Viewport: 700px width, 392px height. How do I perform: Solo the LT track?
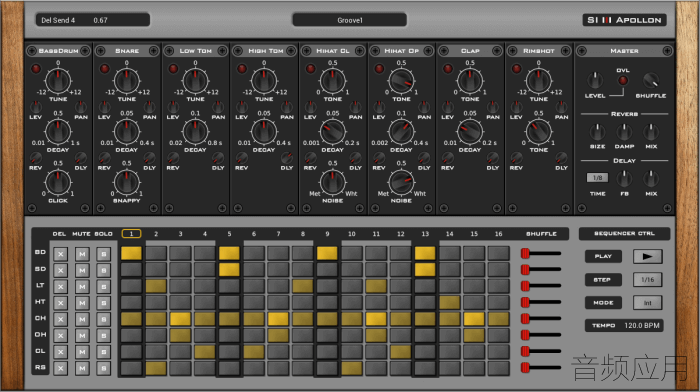click(104, 287)
